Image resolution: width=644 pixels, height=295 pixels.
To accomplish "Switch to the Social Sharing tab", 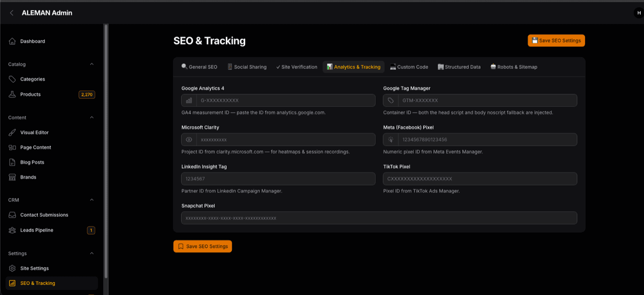I will tap(247, 67).
